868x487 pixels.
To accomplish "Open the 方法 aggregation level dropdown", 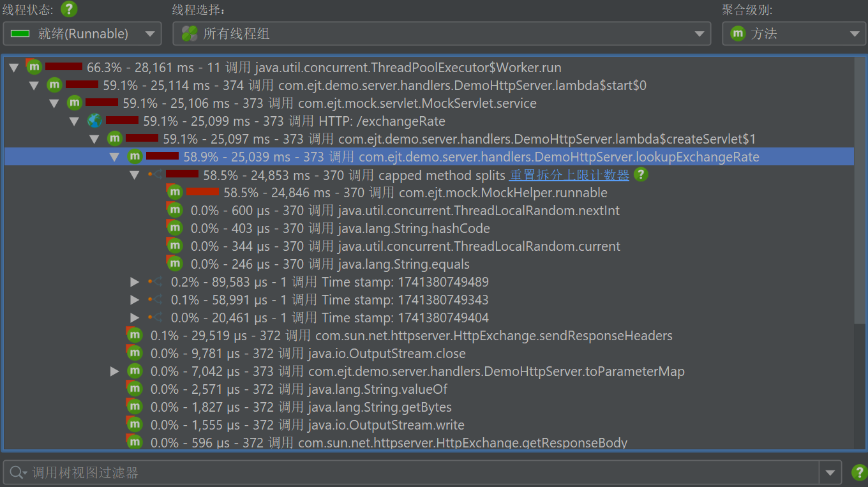I will [793, 34].
